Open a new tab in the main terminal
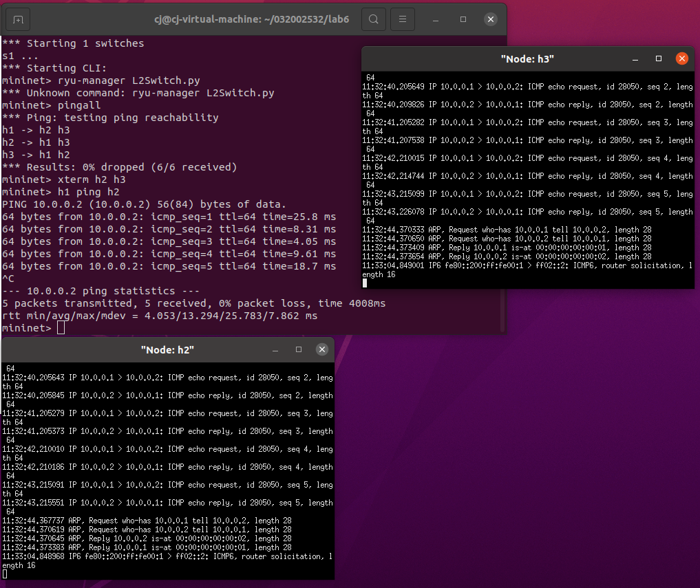This screenshot has height=588, width=700. tap(18, 20)
